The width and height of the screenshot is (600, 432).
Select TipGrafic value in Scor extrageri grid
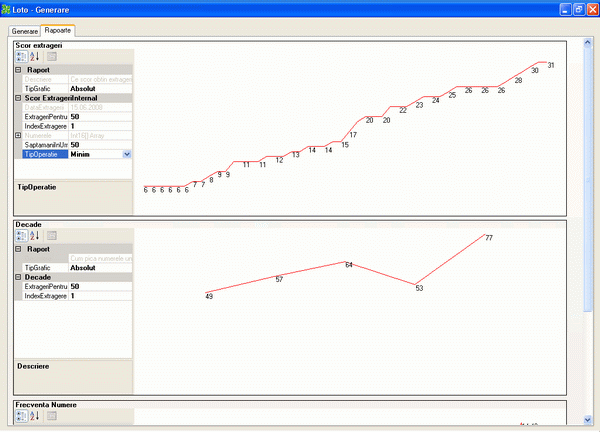(x=98, y=88)
